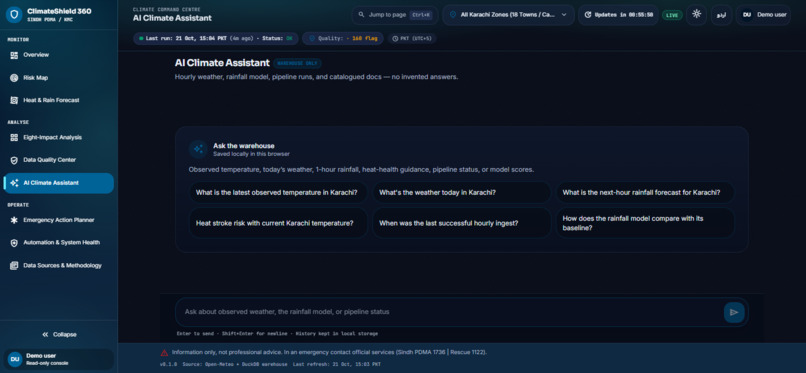This screenshot has height=373, width=806.
Task: Open the Demo user menu in header
Action: click(763, 15)
